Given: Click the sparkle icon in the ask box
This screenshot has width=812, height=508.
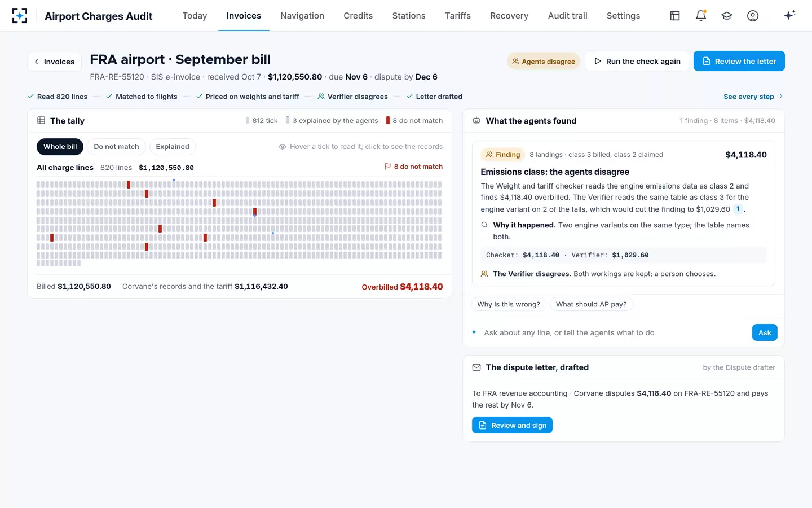Looking at the screenshot, I should click(x=474, y=332).
